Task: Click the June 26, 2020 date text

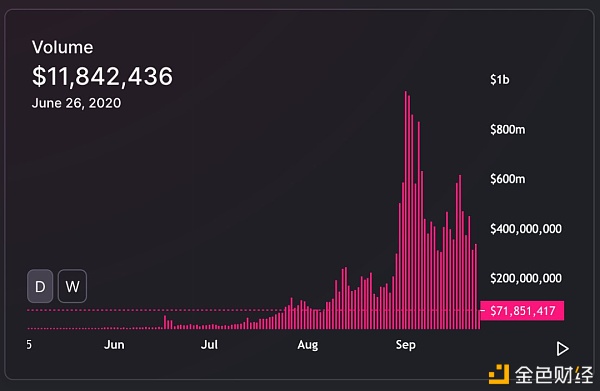Action: pyautogui.click(x=76, y=103)
